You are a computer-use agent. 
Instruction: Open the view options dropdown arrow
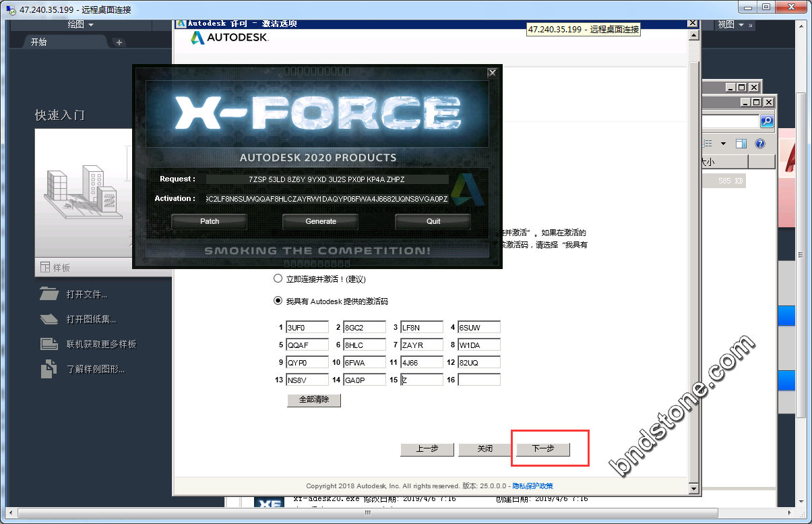pyautogui.click(x=723, y=144)
